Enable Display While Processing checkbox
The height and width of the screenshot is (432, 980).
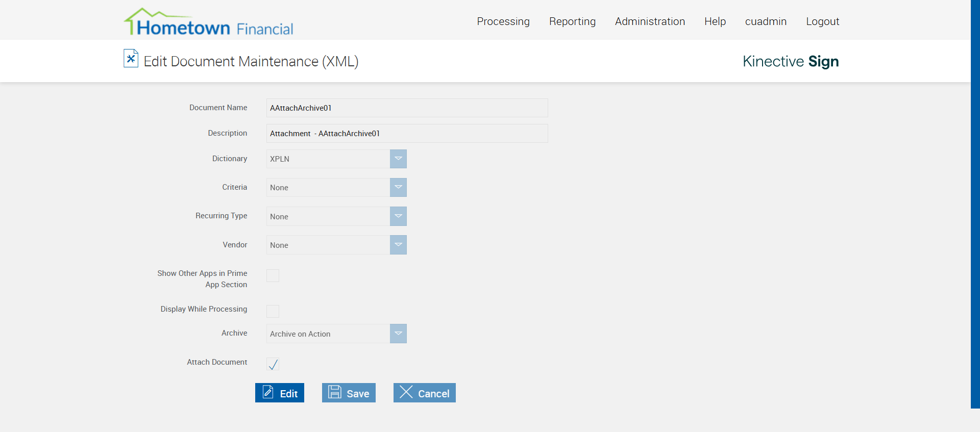(273, 311)
